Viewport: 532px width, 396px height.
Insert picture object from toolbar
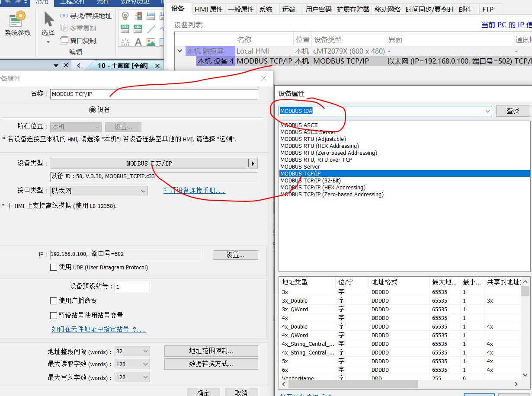coord(151,42)
